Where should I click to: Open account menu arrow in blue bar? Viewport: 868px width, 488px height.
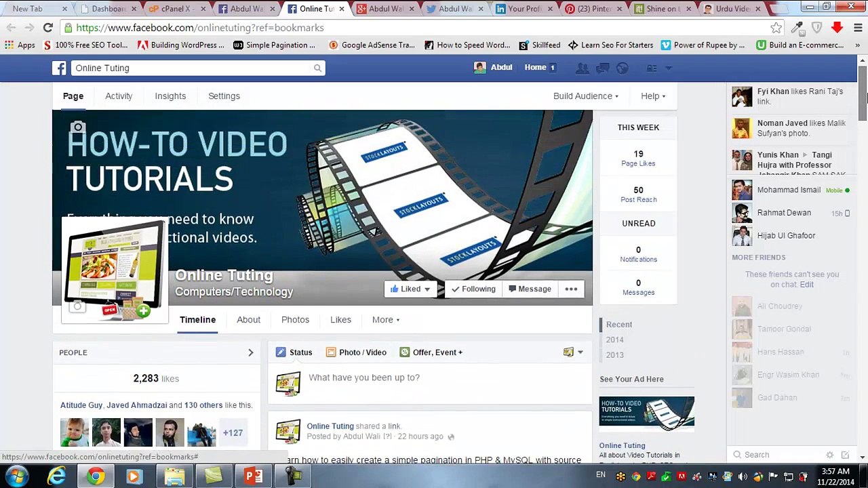[668, 68]
